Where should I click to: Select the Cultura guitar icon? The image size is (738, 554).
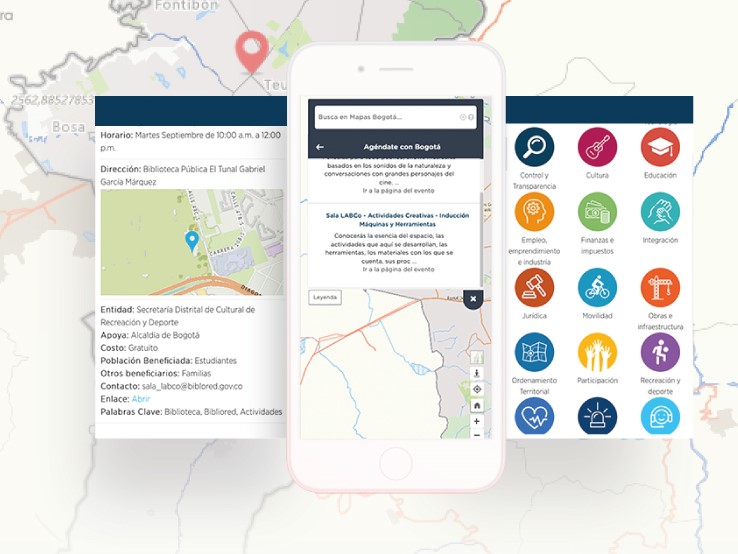pyautogui.click(x=597, y=148)
